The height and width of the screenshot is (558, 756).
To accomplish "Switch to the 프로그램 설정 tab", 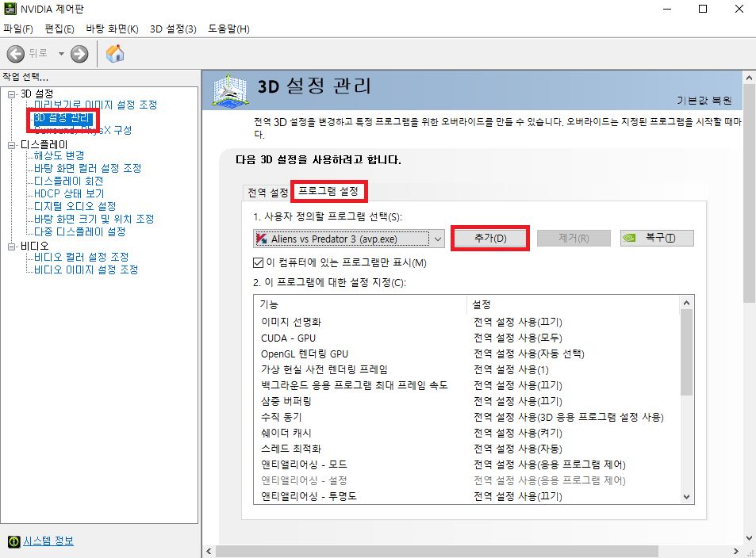I will pyautogui.click(x=328, y=191).
